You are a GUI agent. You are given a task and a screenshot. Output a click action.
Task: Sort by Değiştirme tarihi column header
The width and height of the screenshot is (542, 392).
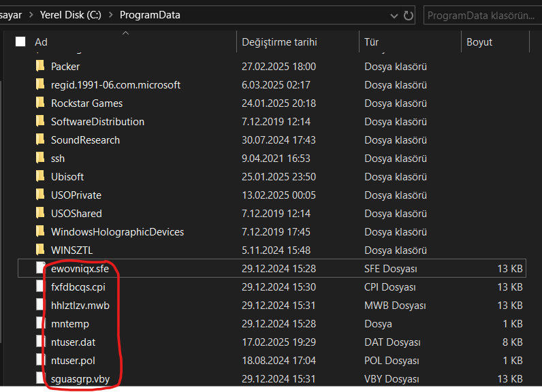tap(279, 42)
